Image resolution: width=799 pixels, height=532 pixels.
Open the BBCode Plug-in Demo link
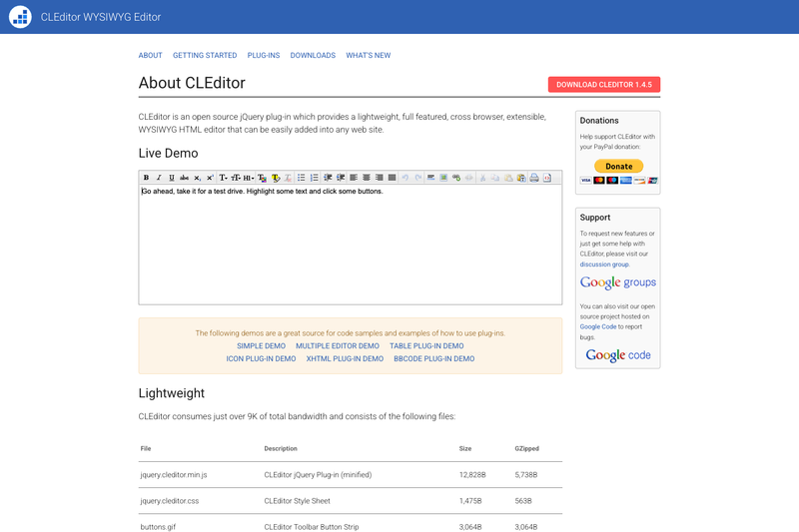[434, 358]
